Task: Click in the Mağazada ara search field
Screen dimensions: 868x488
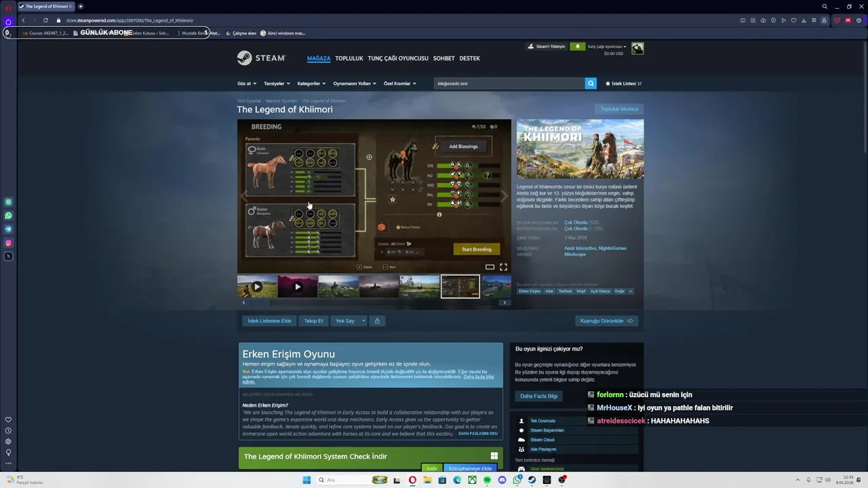Action: pyautogui.click(x=509, y=83)
